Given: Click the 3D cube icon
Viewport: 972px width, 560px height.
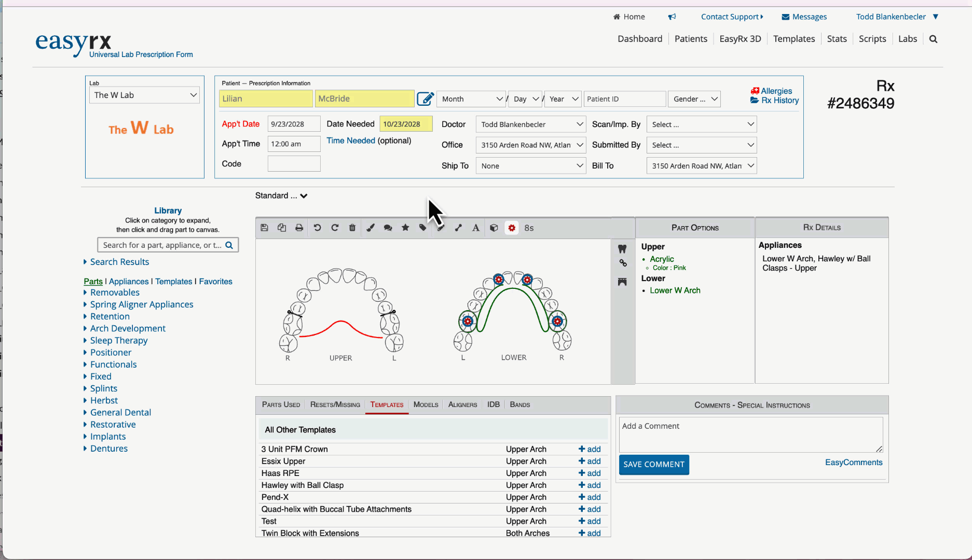Looking at the screenshot, I should pos(494,228).
